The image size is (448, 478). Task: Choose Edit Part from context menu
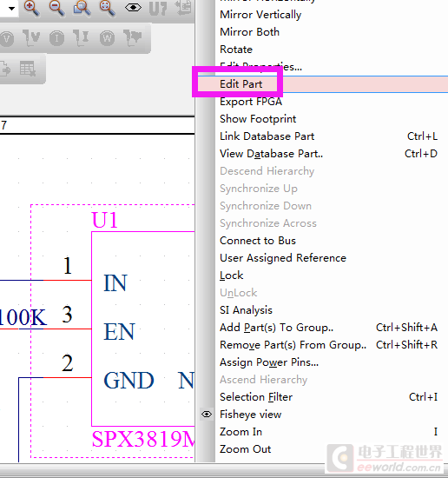pos(240,83)
